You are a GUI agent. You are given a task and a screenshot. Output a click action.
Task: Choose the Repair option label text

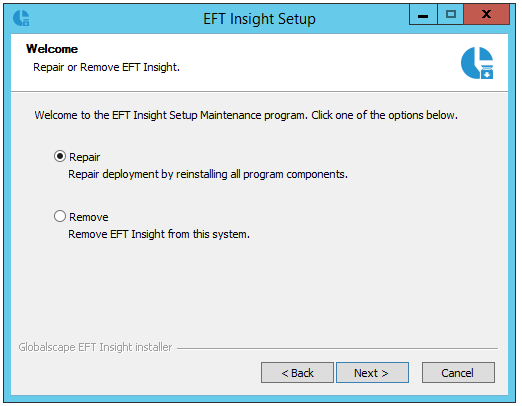(84, 157)
